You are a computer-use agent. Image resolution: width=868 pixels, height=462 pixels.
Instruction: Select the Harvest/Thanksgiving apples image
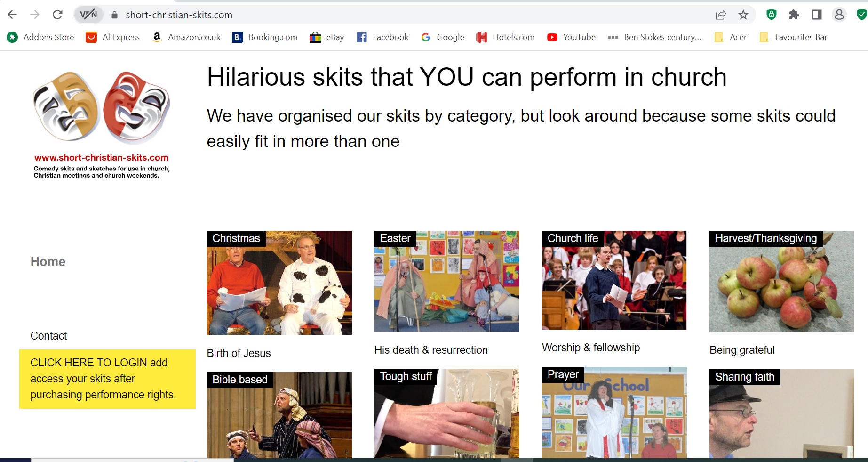[781, 282]
